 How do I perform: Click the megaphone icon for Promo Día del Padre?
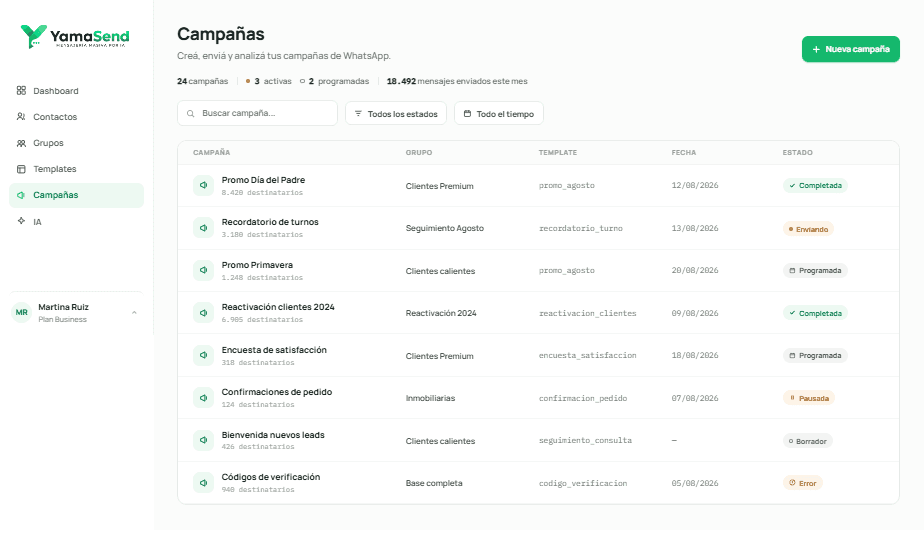click(203, 185)
